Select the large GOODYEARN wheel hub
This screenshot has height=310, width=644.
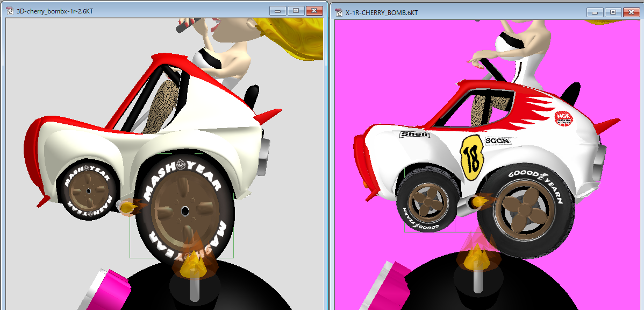point(516,209)
